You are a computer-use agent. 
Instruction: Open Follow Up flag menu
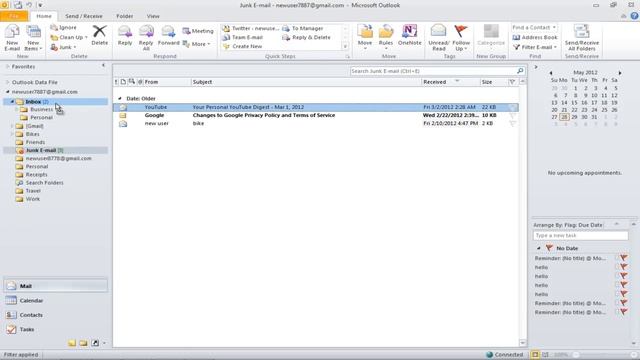point(461,38)
